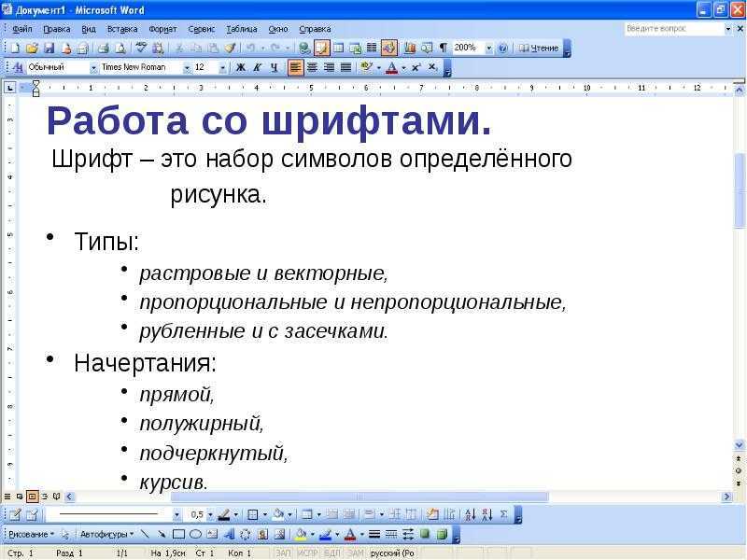Select the Rectangle shape tool
747x560 pixels.
pos(178,534)
